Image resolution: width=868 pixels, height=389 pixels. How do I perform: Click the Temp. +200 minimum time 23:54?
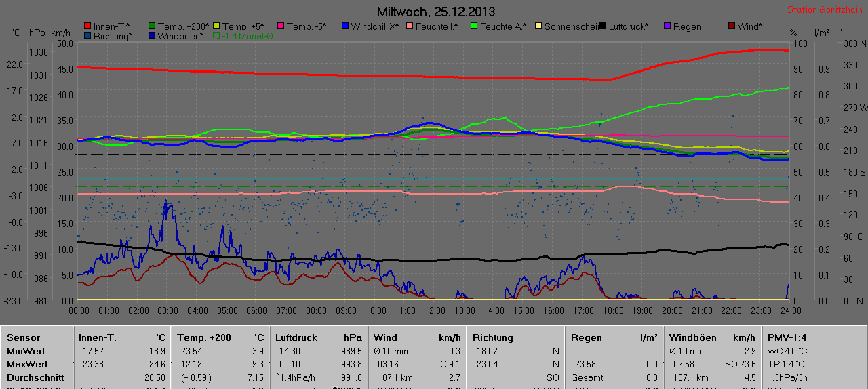[191, 351]
